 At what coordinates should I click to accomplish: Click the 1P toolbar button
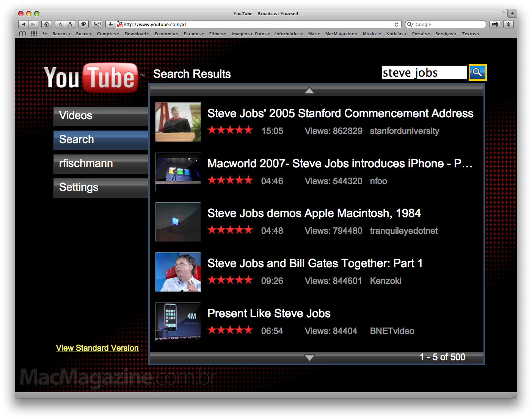pos(83,24)
